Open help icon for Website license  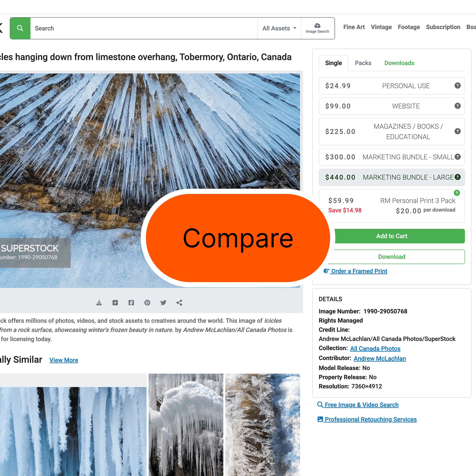pyautogui.click(x=457, y=106)
